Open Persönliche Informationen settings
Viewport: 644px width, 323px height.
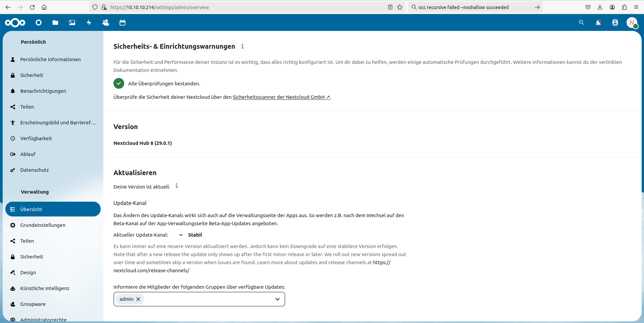pyautogui.click(x=53, y=59)
